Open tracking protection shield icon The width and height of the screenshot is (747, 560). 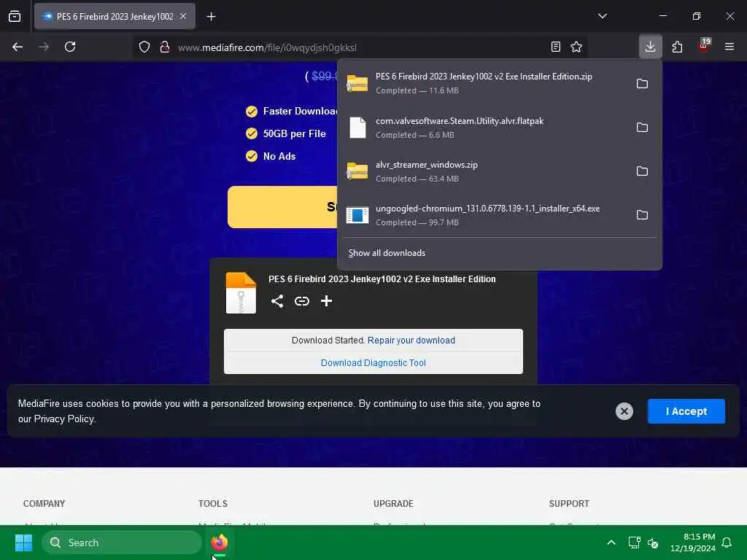click(x=144, y=47)
